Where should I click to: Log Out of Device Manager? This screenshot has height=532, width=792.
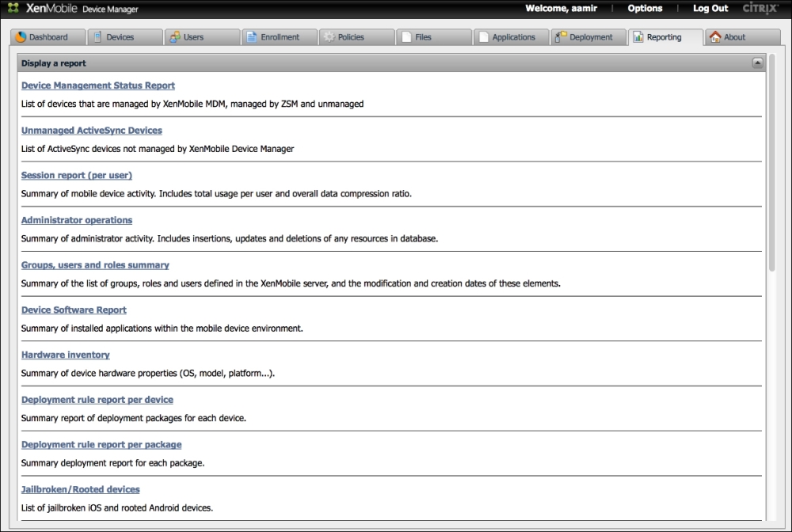coord(710,9)
